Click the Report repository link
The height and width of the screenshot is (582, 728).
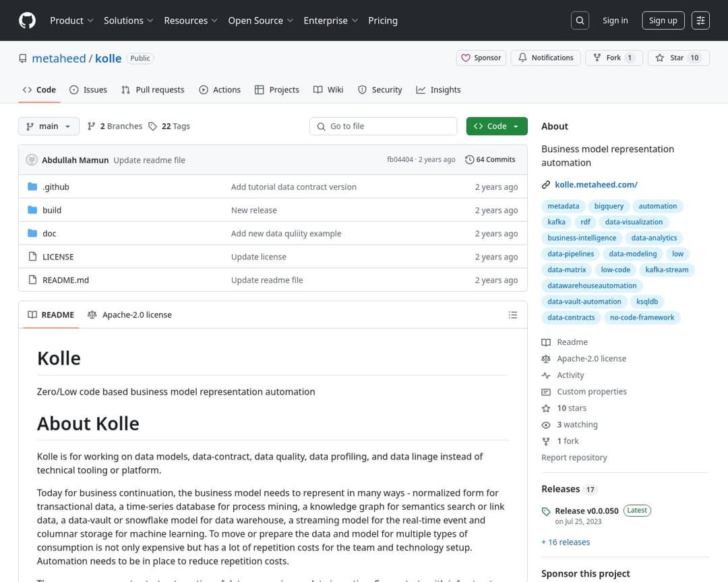click(x=574, y=457)
